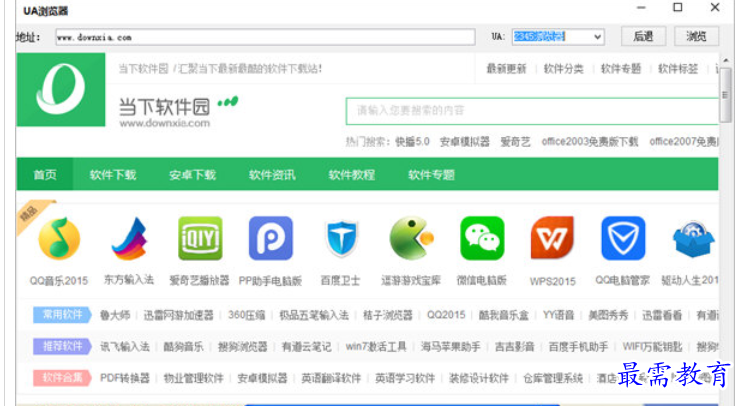This screenshot has height=406, width=739.
Task: Open the YY语音 link
Action: click(x=558, y=315)
